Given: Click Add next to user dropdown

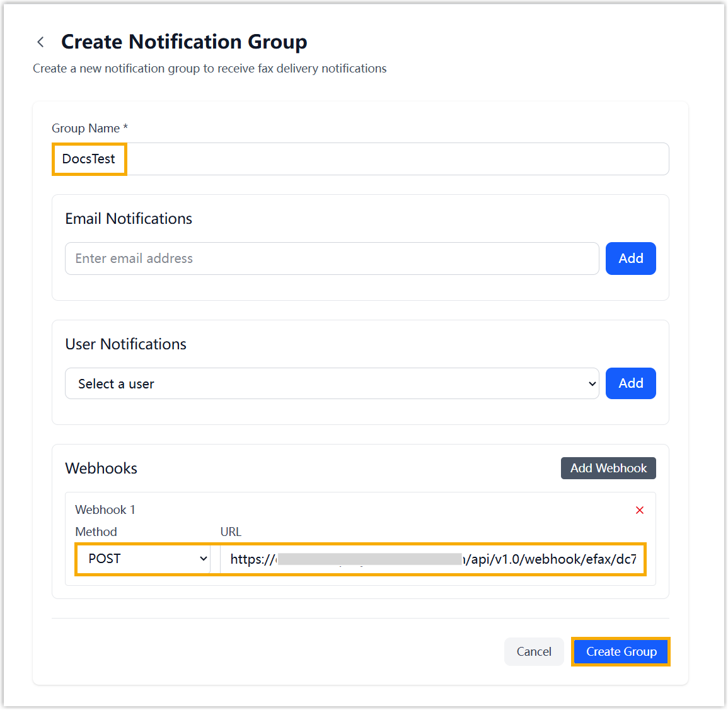Looking at the screenshot, I should click(x=630, y=383).
